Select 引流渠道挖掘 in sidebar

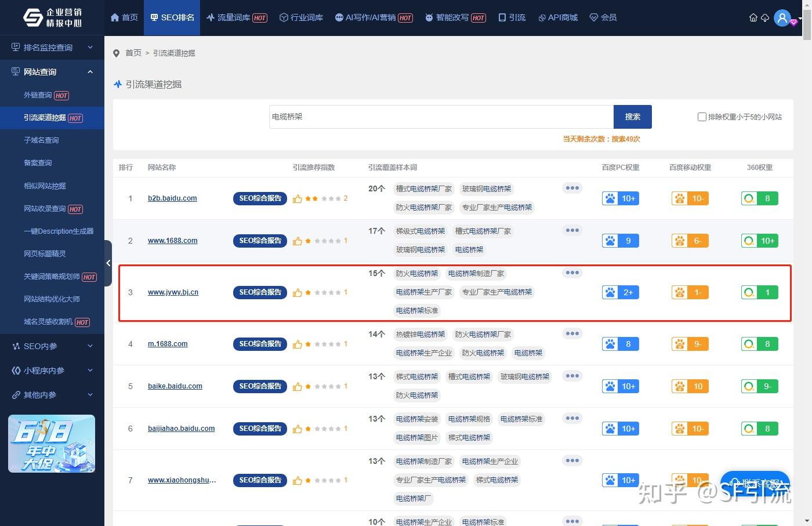pos(52,118)
